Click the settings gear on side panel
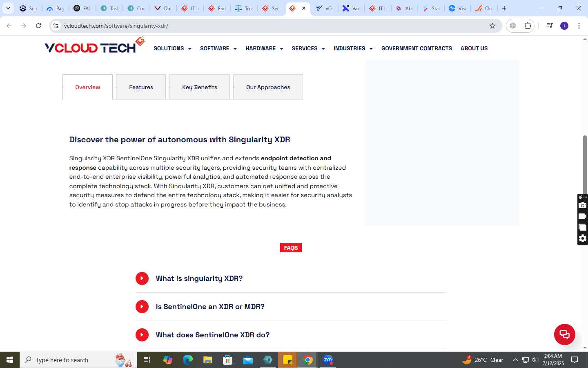The image size is (588, 368). click(583, 238)
